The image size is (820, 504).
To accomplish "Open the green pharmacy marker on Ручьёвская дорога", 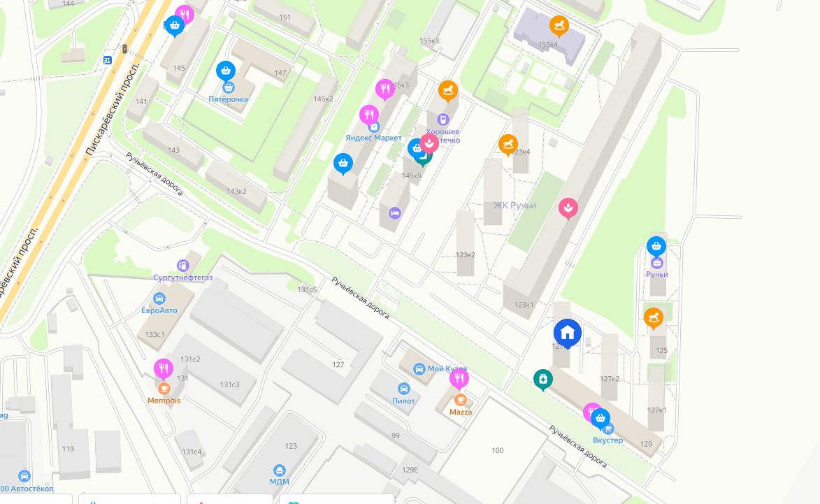I will coord(543,379).
